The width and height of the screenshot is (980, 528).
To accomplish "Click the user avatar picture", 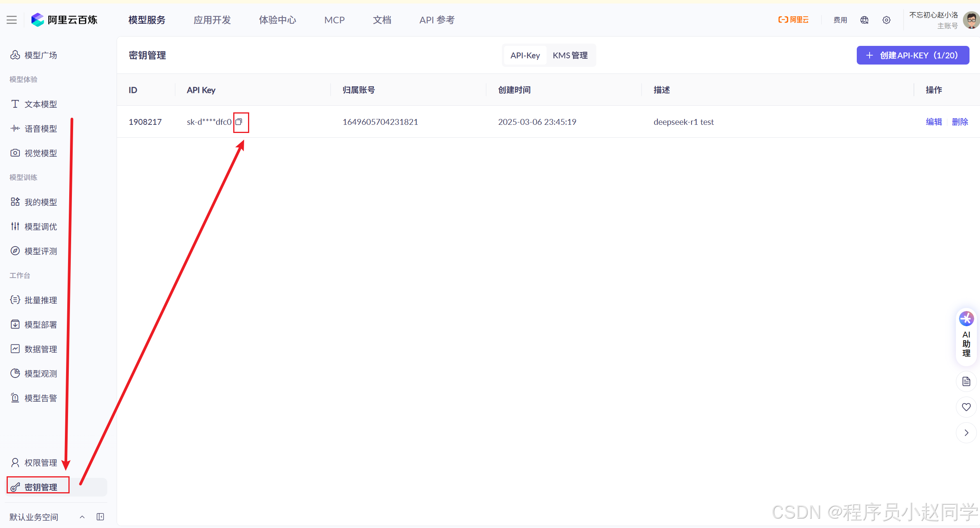I will pos(971,20).
